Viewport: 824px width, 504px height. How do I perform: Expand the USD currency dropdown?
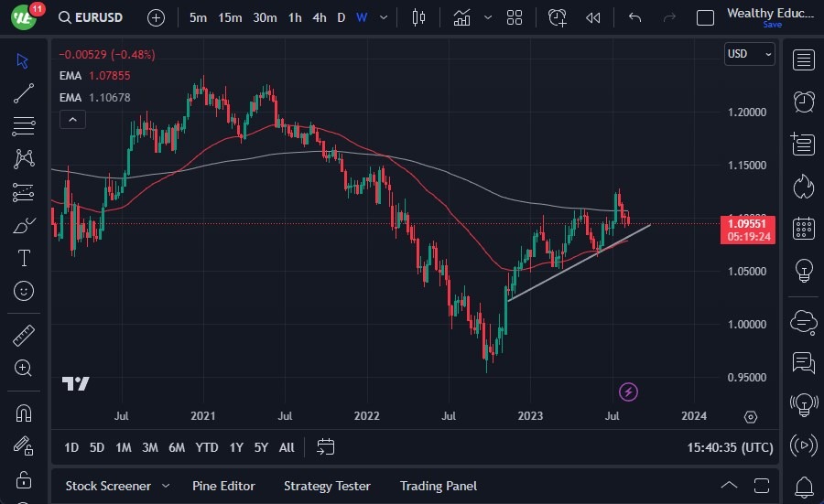[749, 54]
